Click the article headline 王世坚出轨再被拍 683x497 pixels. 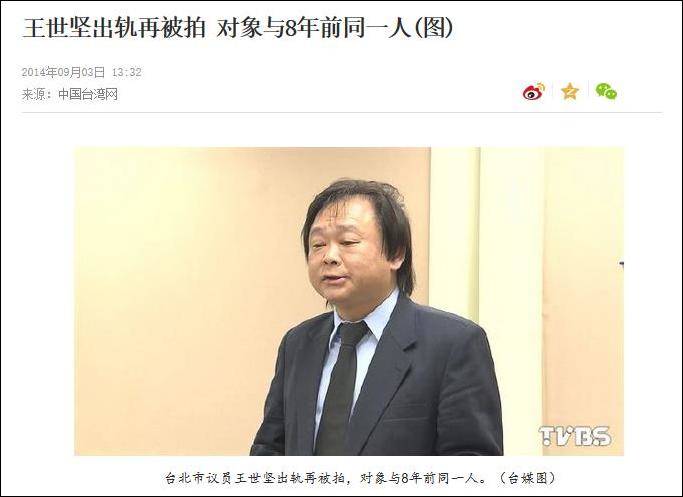point(114,28)
